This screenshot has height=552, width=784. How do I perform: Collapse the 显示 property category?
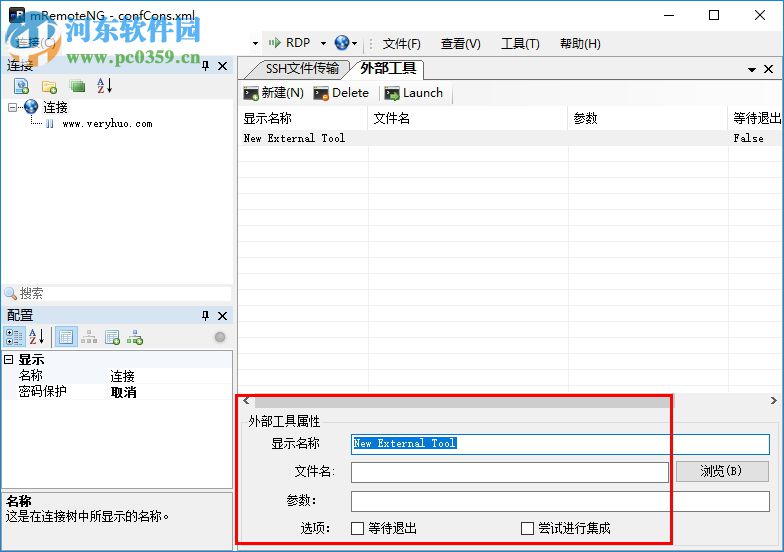[x=8, y=360]
